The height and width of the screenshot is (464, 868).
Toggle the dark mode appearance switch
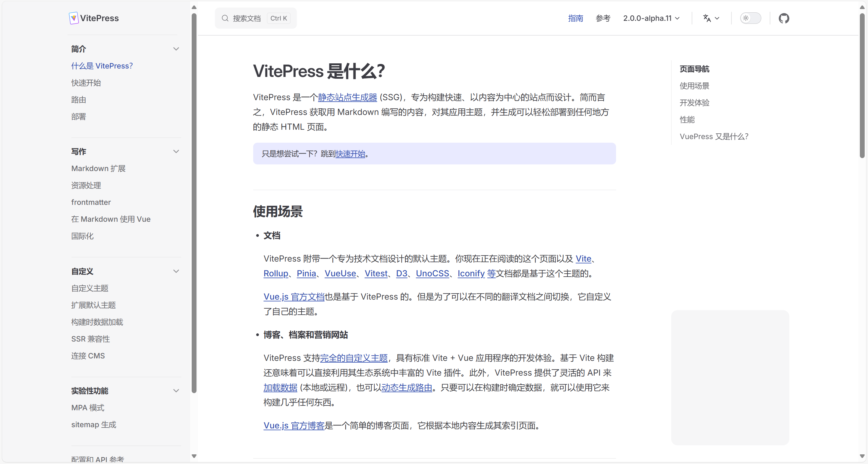point(750,18)
